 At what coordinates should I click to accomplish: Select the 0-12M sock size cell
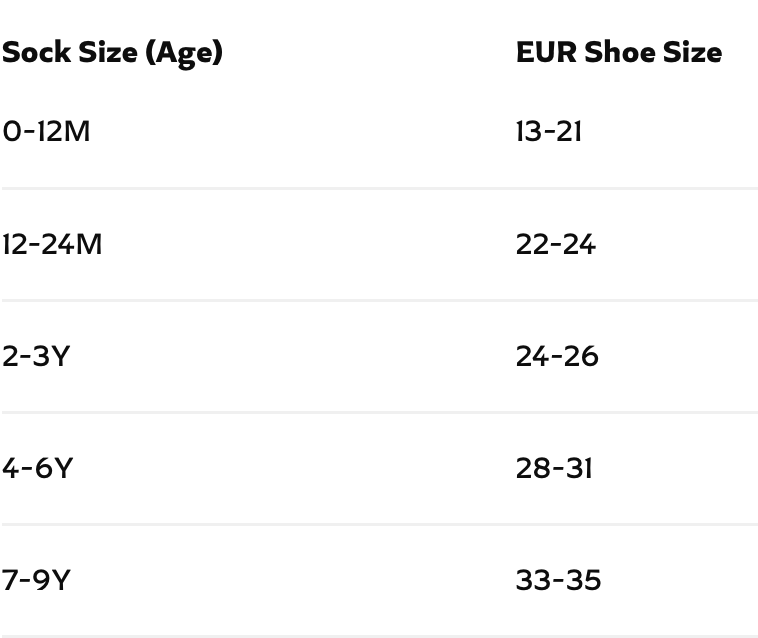[x=46, y=131]
